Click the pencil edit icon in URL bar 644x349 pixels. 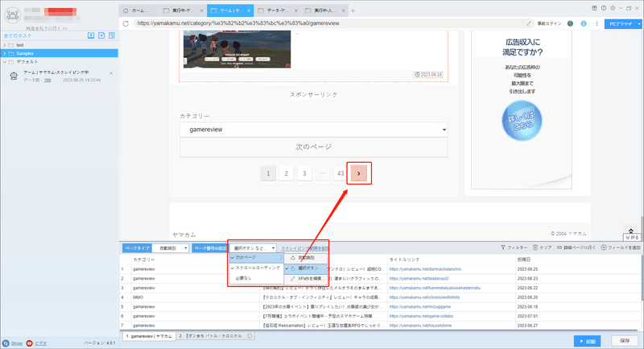point(529,23)
